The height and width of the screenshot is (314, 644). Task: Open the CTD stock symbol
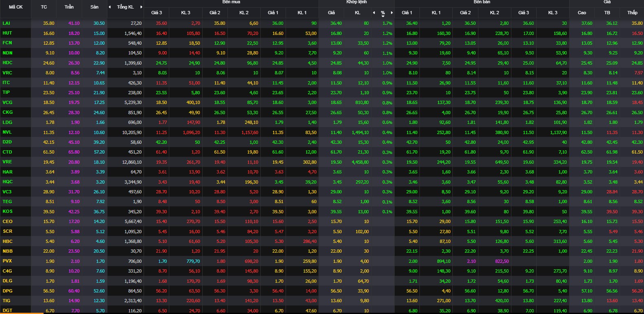tap(7, 152)
